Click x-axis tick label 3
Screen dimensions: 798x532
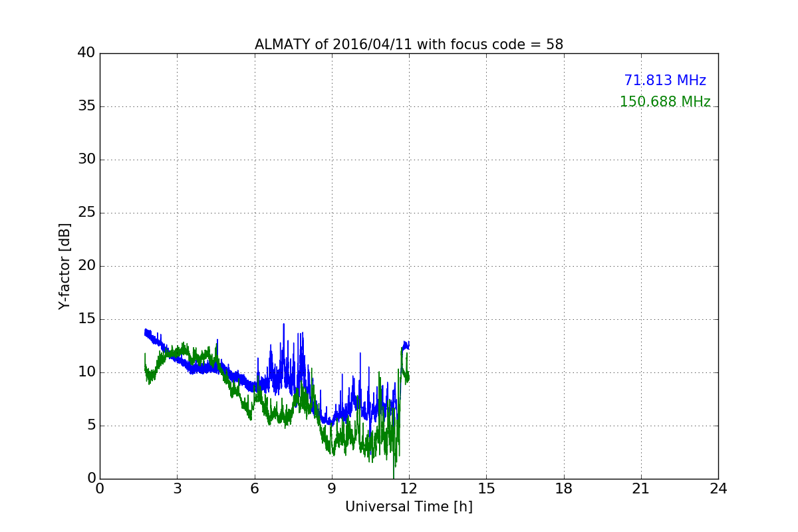177,488
